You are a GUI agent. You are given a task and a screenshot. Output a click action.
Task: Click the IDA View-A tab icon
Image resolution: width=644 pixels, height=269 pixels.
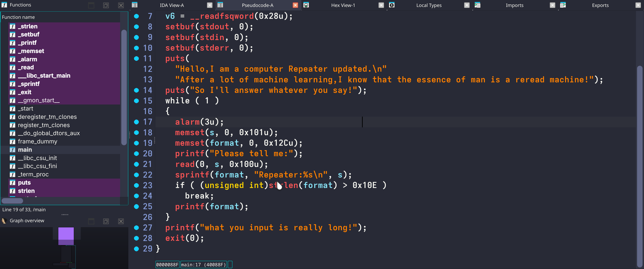[134, 5]
